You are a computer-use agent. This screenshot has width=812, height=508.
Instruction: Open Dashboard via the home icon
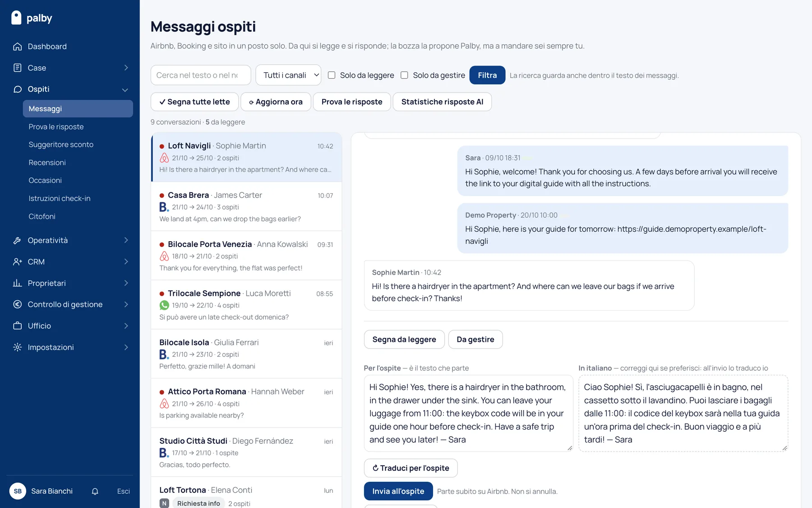click(18, 47)
